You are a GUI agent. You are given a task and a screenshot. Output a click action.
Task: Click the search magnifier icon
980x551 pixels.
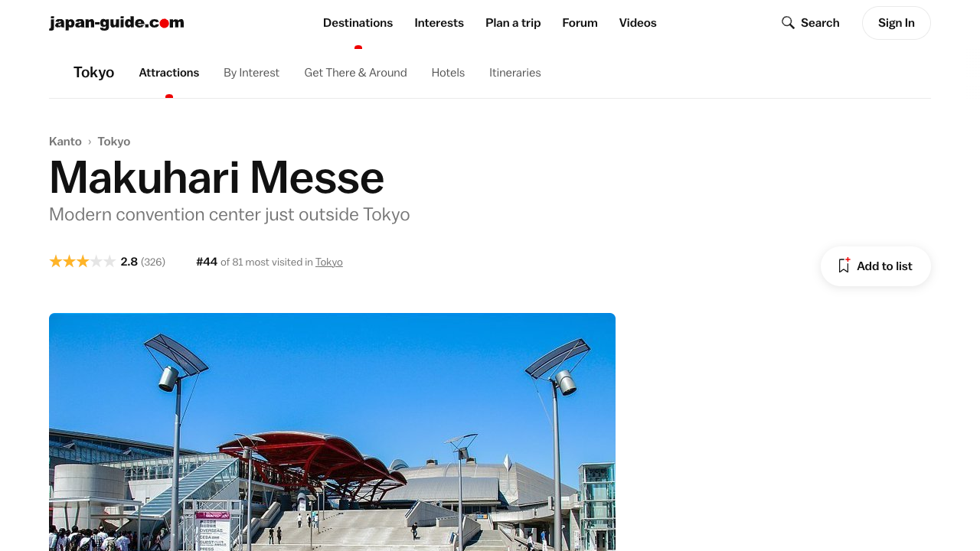(788, 23)
